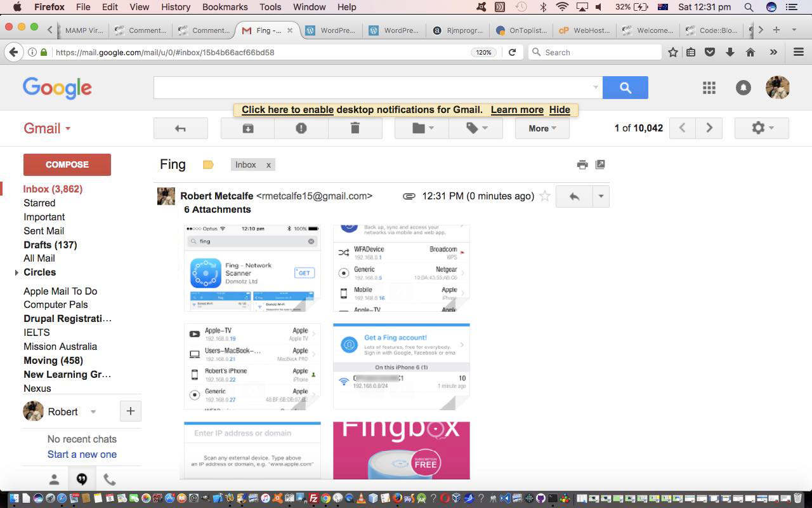Reply using the reply arrow button
This screenshot has width=812, height=508.
coord(574,197)
